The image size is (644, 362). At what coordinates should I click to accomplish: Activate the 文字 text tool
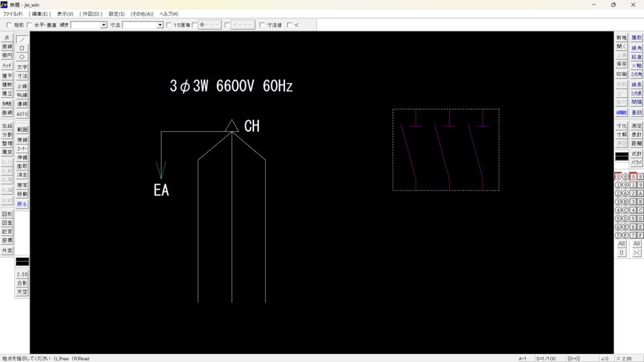pos(22,67)
